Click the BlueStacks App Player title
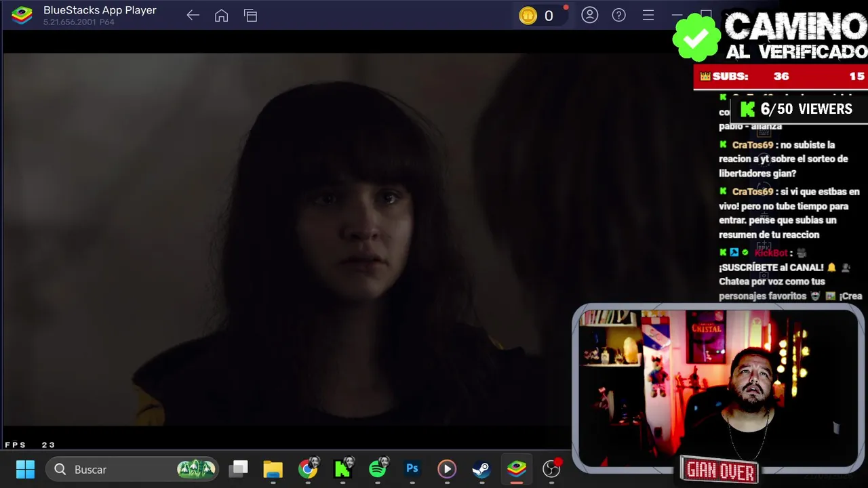 100,10
